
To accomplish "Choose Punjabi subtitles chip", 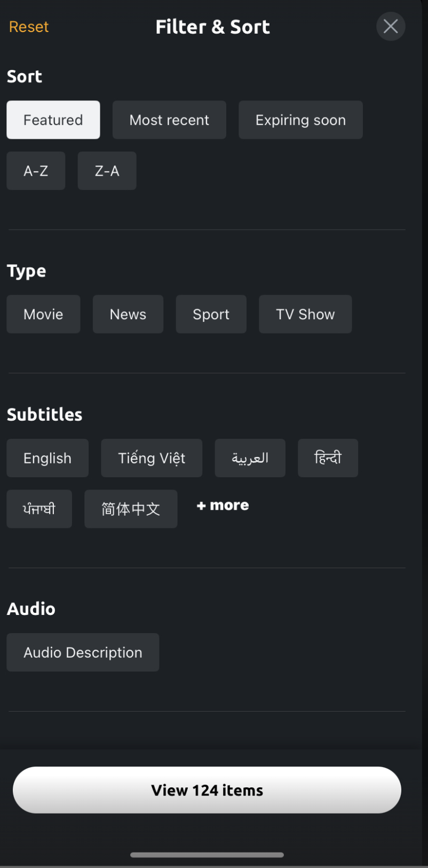I will (39, 509).
